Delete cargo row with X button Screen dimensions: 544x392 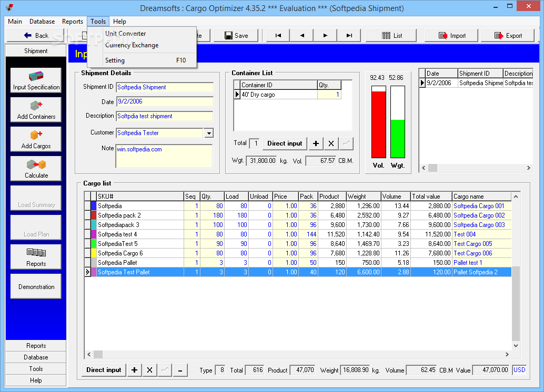click(x=149, y=370)
